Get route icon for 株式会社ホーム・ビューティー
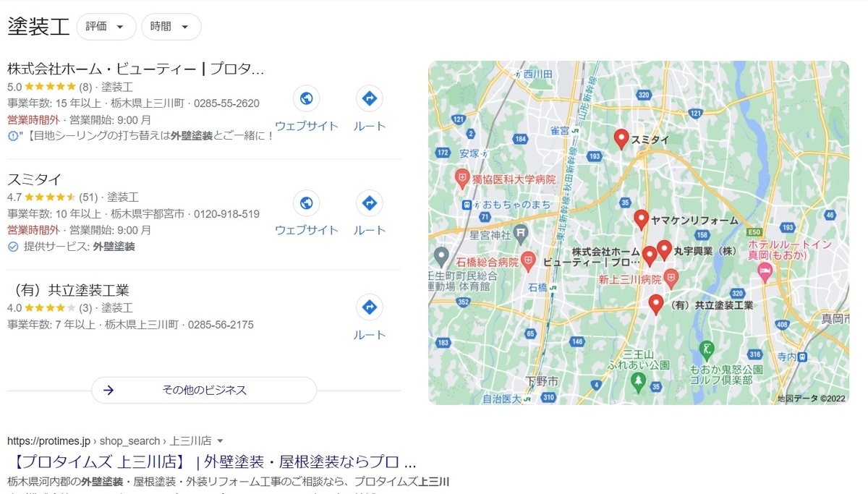 point(370,98)
